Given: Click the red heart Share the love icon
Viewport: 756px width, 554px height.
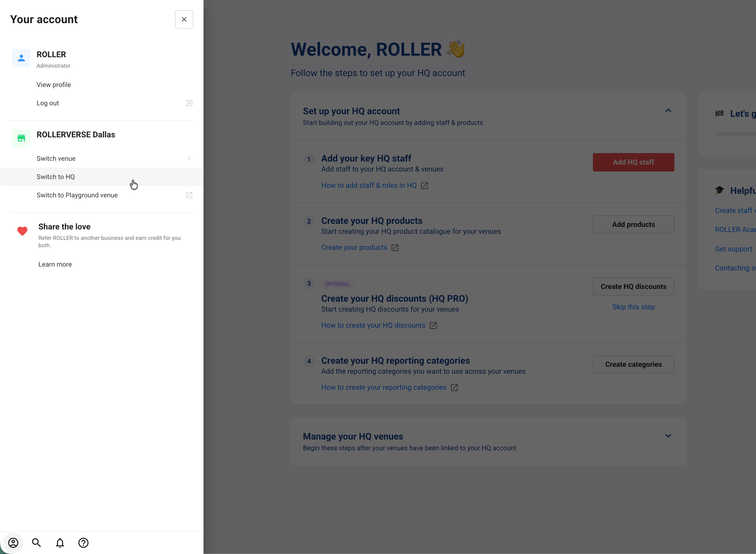Looking at the screenshot, I should pos(22,231).
